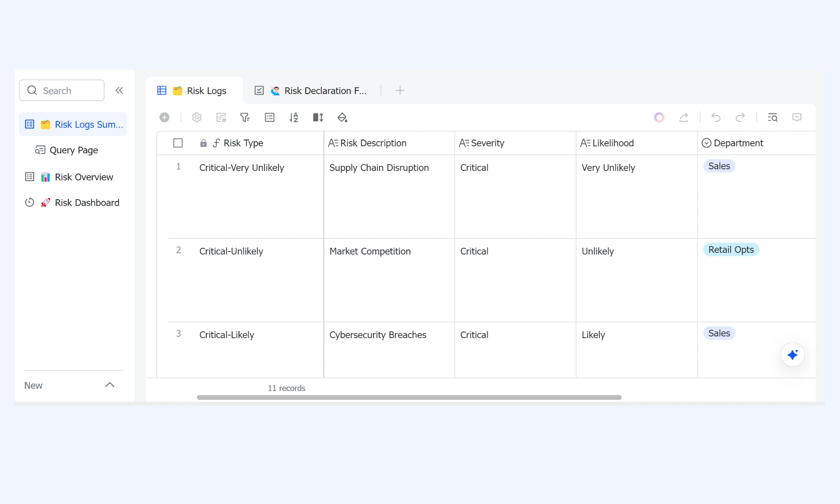Open the filter tool in toolbar
The height and width of the screenshot is (504, 840).
pos(245,118)
